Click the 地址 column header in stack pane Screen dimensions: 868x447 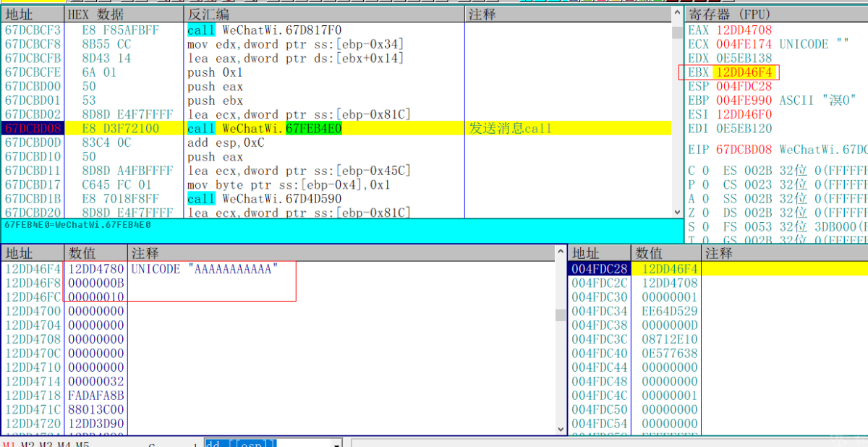(x=600, y=253)
